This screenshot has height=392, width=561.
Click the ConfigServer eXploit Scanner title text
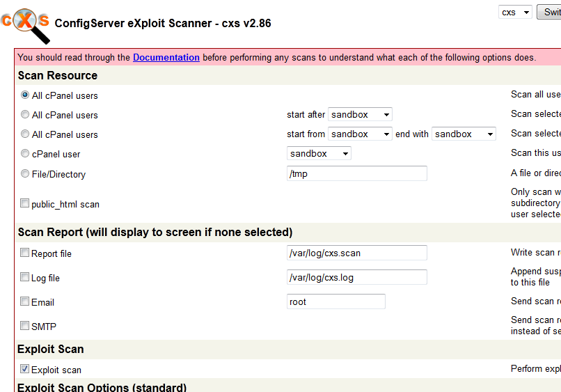click(163, 23)
